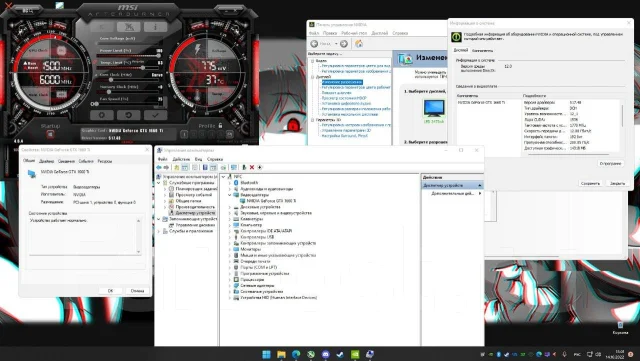Expand the Клавиатуры device category
Screen dimensions: 640x361
tap(230, 219)
